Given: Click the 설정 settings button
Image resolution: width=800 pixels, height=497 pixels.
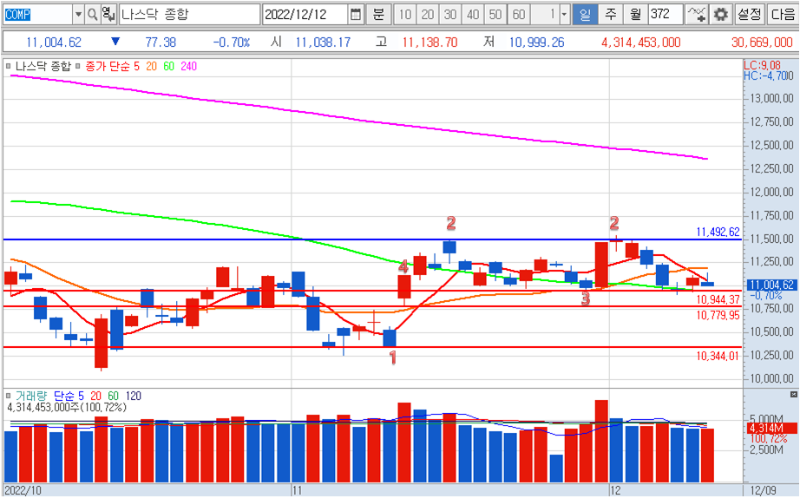Looking at the screenshot, I should tap(749, 14).
